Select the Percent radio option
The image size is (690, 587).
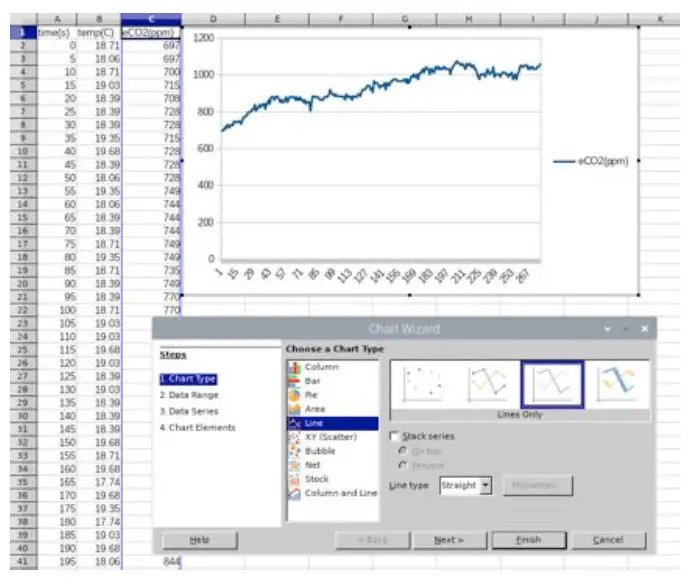pos(403,465)
